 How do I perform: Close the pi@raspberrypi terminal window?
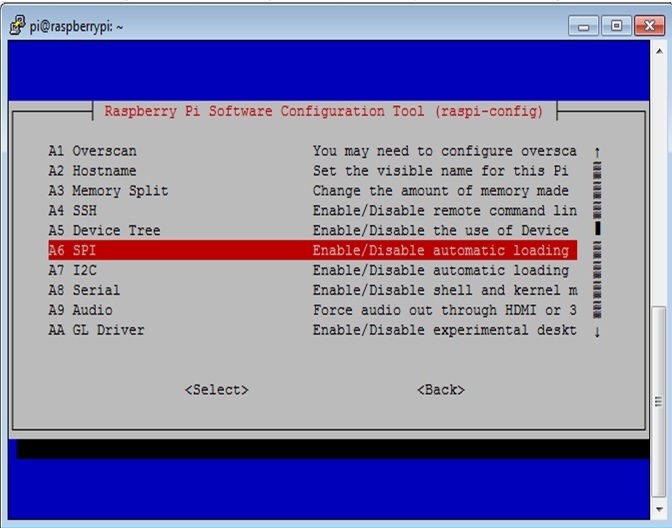pos(650,26)
